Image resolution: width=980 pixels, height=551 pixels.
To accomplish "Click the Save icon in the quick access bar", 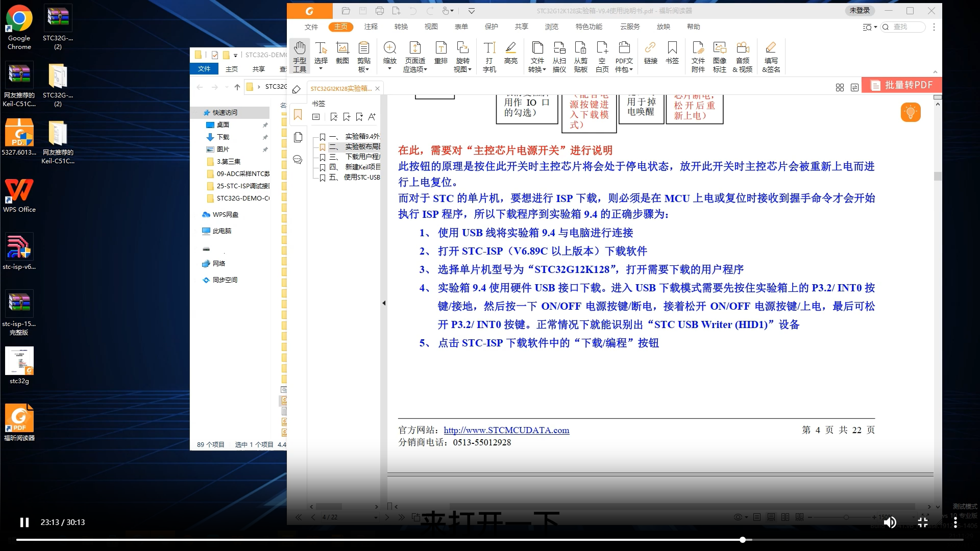I will [x=362, y=11].
